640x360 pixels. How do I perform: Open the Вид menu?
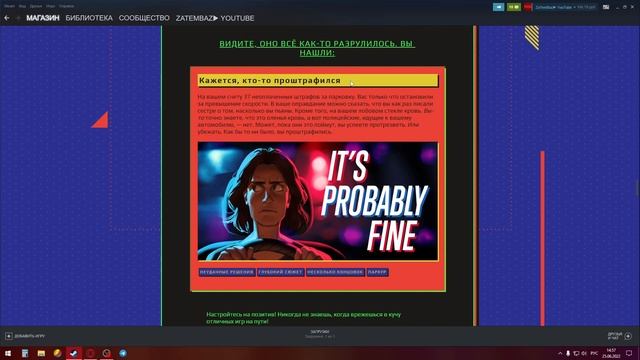tap(22, 6)
